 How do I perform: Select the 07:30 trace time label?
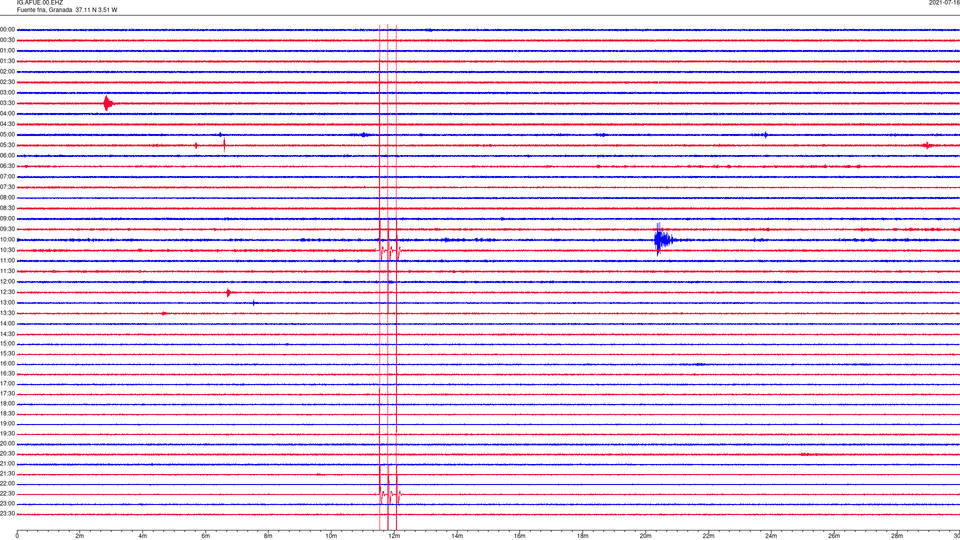click(8, 187)
